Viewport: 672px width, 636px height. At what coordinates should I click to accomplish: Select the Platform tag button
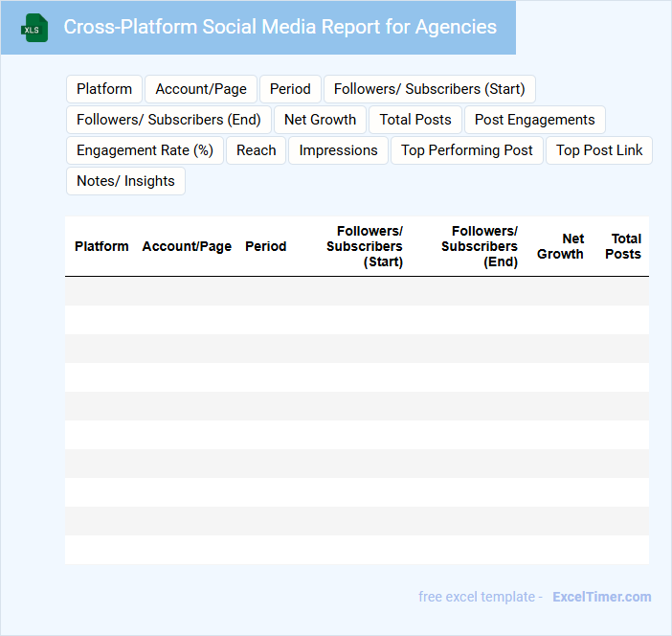click(x=104, y=89)
